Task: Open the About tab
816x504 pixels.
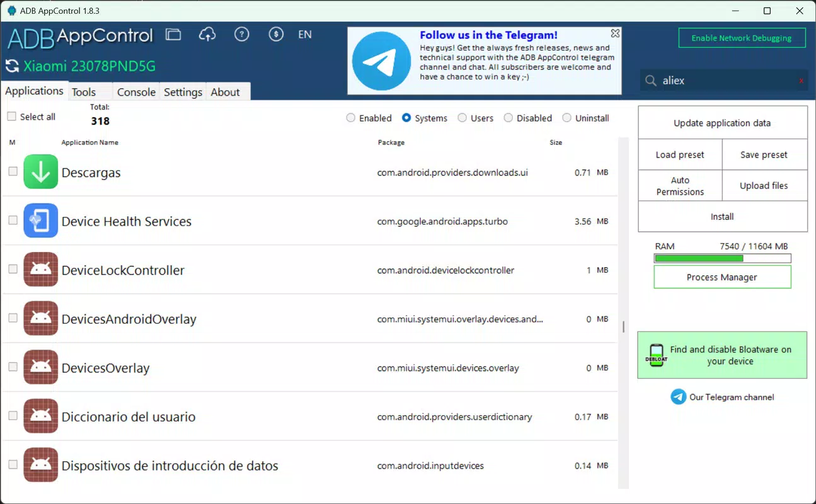Action: point(228,92)
